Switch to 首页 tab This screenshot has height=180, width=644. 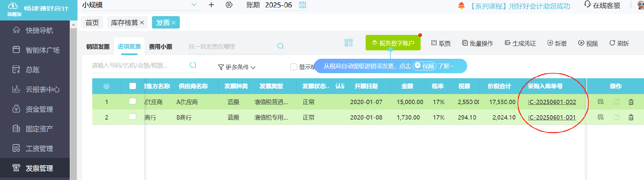(x=92, y=22)
